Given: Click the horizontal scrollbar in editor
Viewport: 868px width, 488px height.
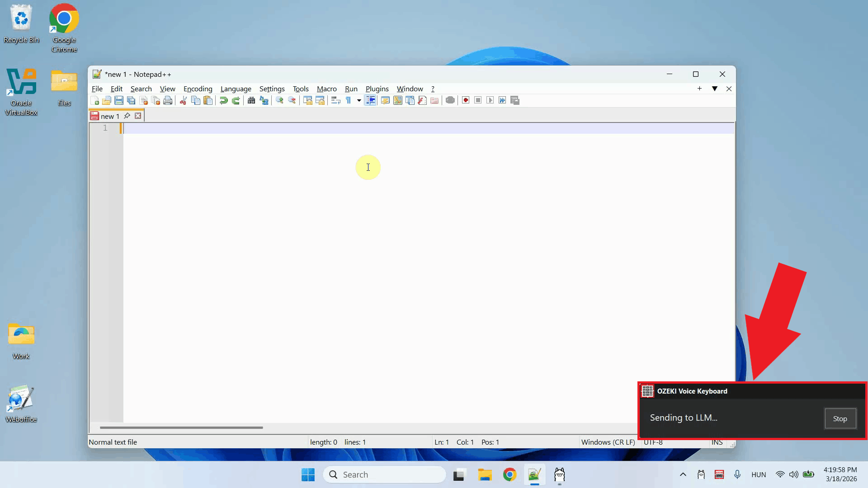Looking at the screenshot, I should pos(181,427).
